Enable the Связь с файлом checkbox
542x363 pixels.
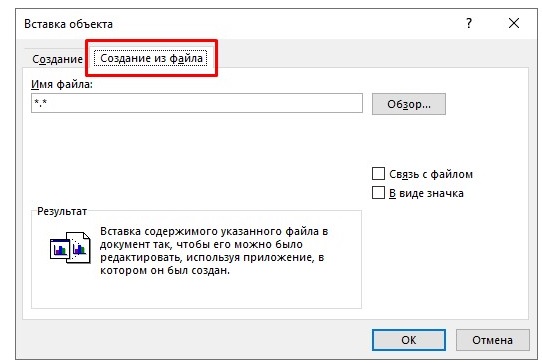click(x=378, y=174)
